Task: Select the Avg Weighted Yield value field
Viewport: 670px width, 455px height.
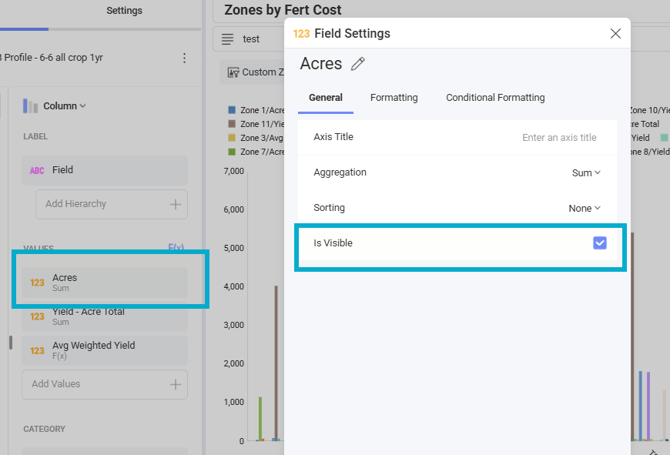Action: 105,350
